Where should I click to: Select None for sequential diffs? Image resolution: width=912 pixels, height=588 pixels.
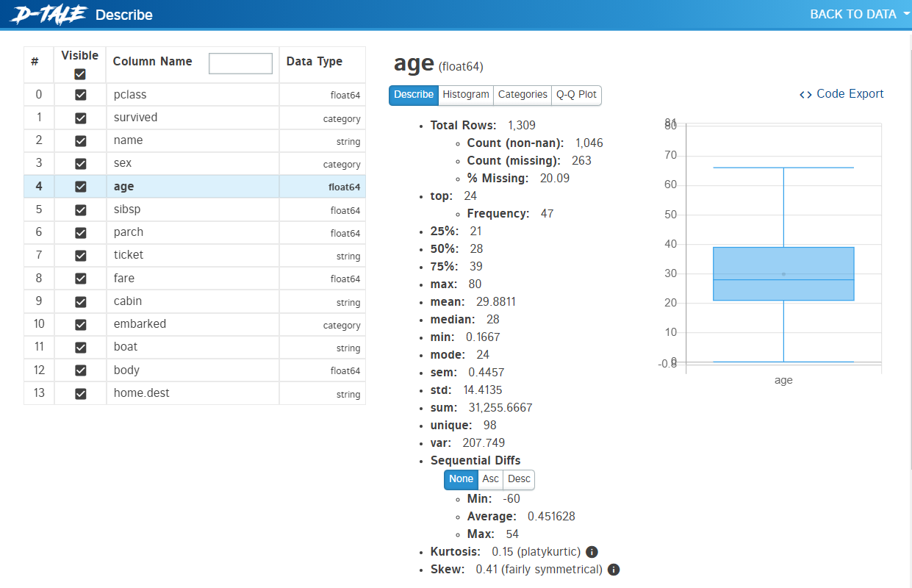click(461, 479)
